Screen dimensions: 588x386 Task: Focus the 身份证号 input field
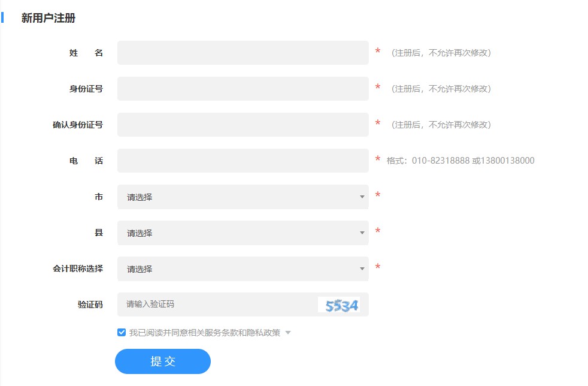(243, 89)
